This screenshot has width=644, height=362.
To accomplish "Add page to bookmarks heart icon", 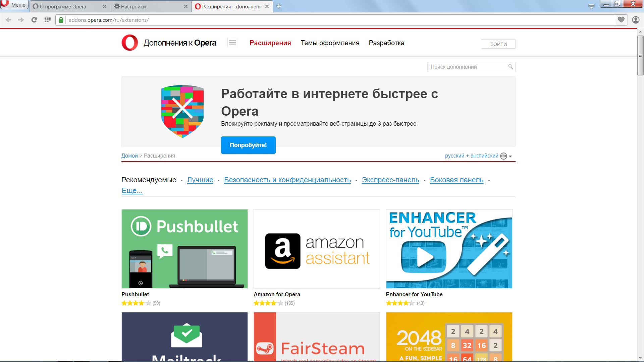I will pyautogui.click(x=621, y=20).
